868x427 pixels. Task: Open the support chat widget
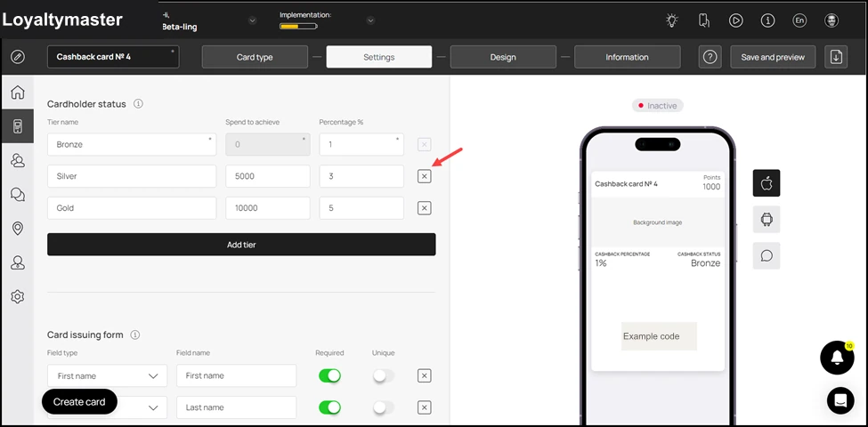840,401
